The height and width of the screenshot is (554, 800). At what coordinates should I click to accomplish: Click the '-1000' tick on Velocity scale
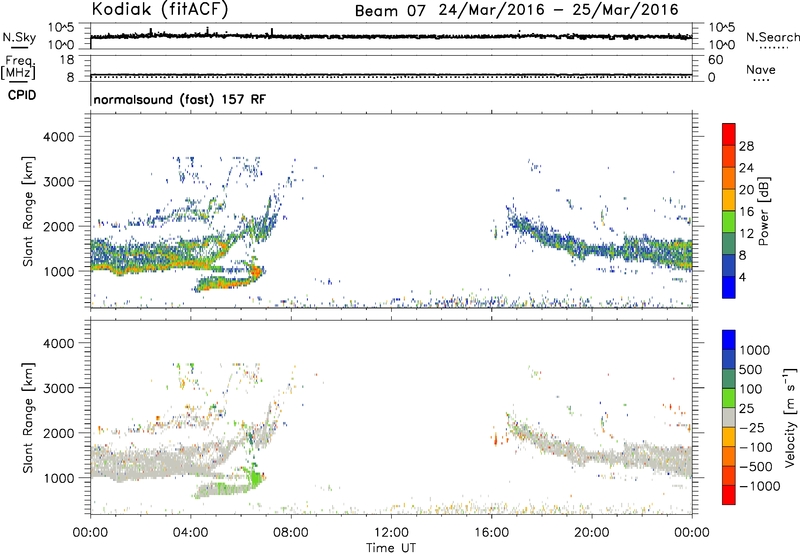point(760,486)
